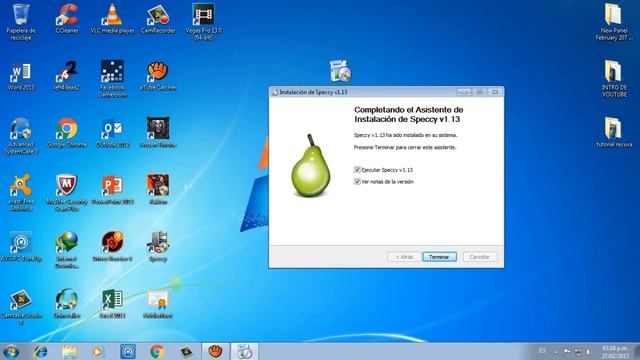Select the Advanced SystemCare desktop shortcut
Image resolution: width=640 pixels, height=360 pixels.
[21, 136]
